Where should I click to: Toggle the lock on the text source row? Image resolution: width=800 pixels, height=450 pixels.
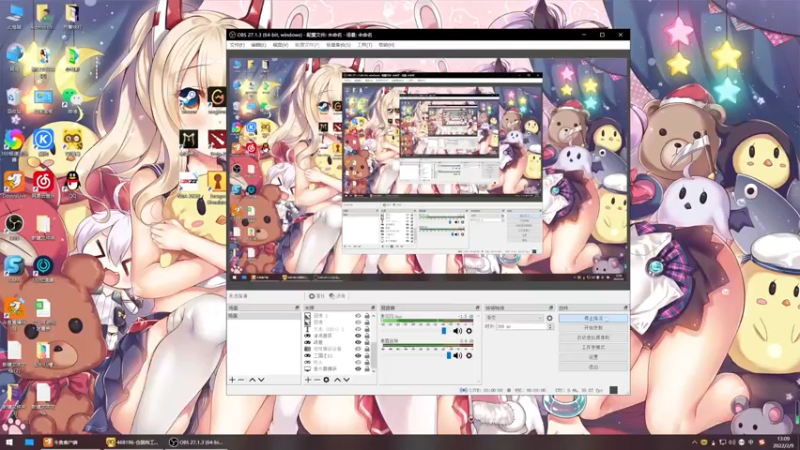pyautogui.click(x=367, y=329)
